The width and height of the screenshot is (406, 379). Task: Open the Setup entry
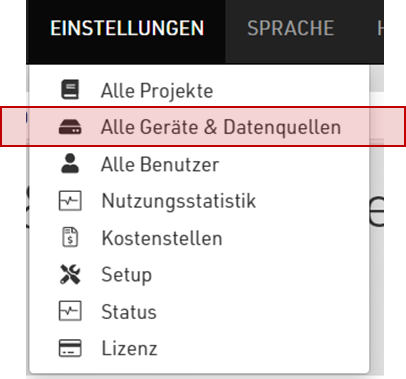point(199,275)
